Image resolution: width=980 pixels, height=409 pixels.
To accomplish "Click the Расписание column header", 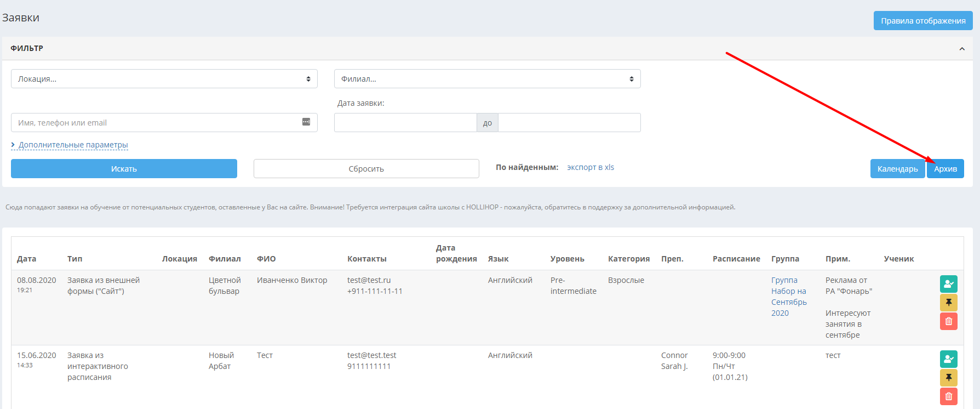I will coord(736,259).
